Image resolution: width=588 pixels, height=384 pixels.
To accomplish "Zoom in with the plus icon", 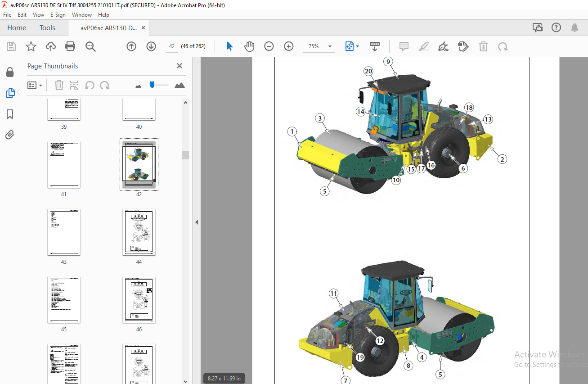I will point(289,46).
